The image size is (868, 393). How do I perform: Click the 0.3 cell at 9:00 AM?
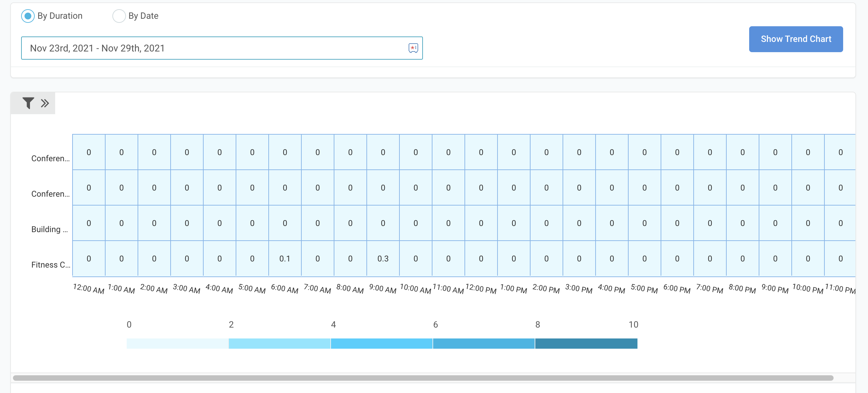tap(383, 259)
